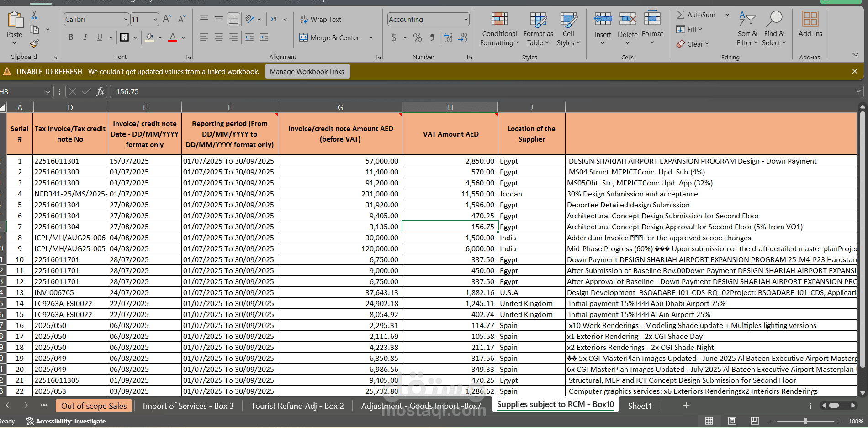The height and width of the screenshot is (428, 868).
Task: Switch to Import of Services - Box 3 sheet
Action: (x=188, y=406)
